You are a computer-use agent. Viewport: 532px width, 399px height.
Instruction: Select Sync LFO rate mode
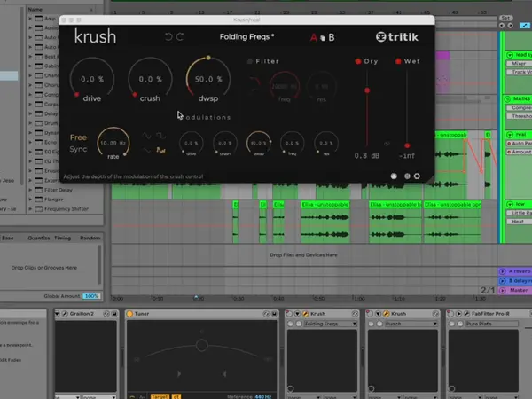tap(78, 149)
